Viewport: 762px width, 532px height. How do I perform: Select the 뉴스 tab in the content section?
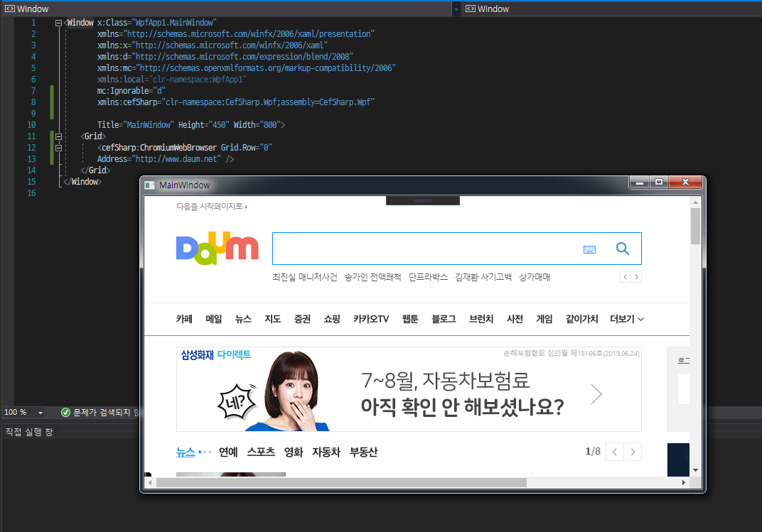point(185,452)
